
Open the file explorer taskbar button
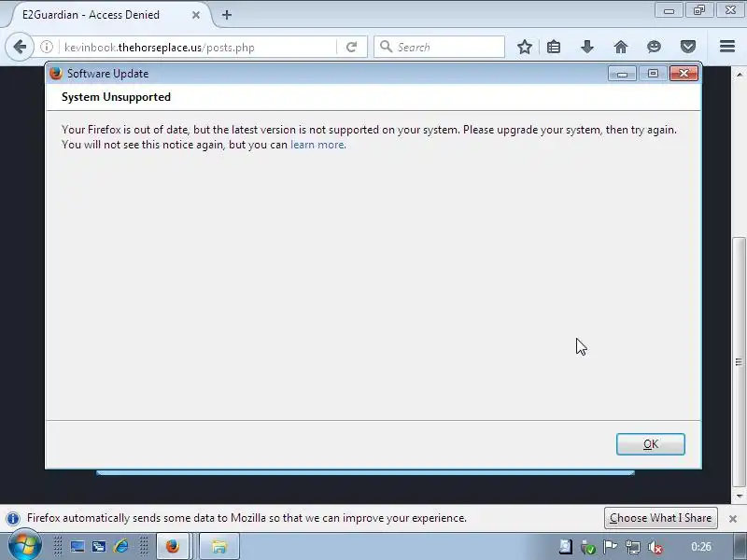218,546
